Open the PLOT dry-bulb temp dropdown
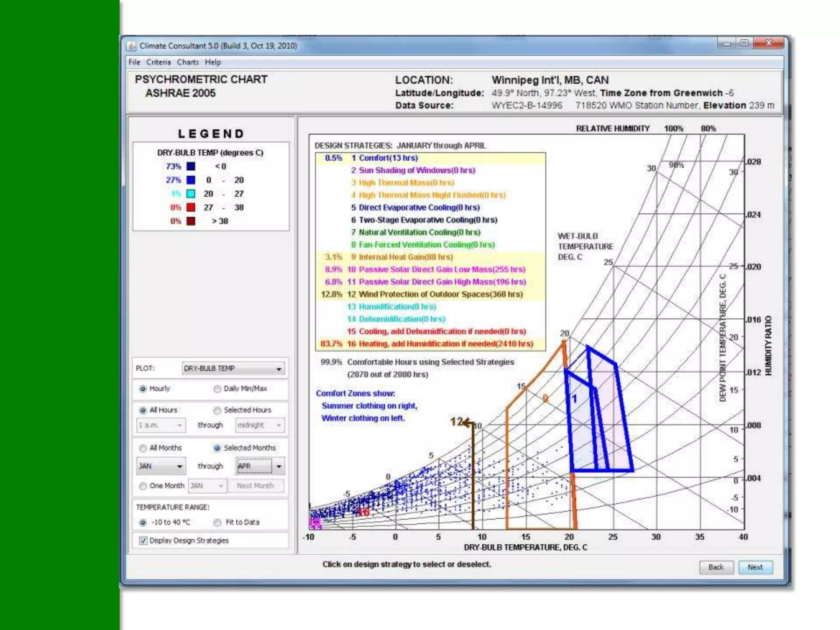The image size is (840, 630). [x=233, y=368]
